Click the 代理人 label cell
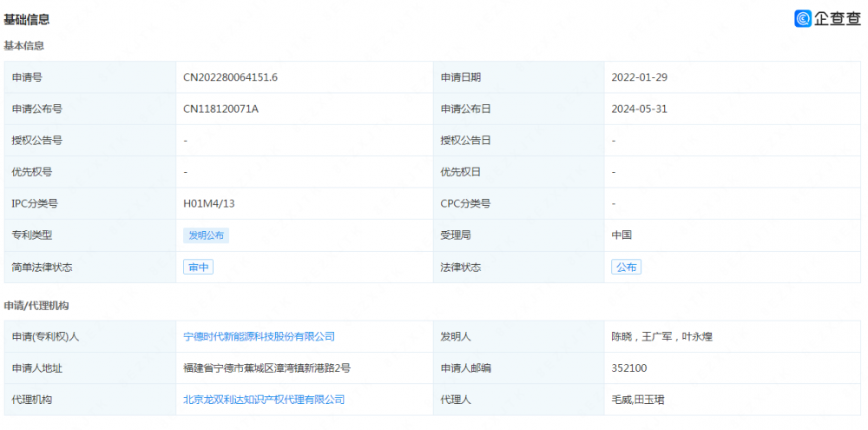 (x=519, y=400)
